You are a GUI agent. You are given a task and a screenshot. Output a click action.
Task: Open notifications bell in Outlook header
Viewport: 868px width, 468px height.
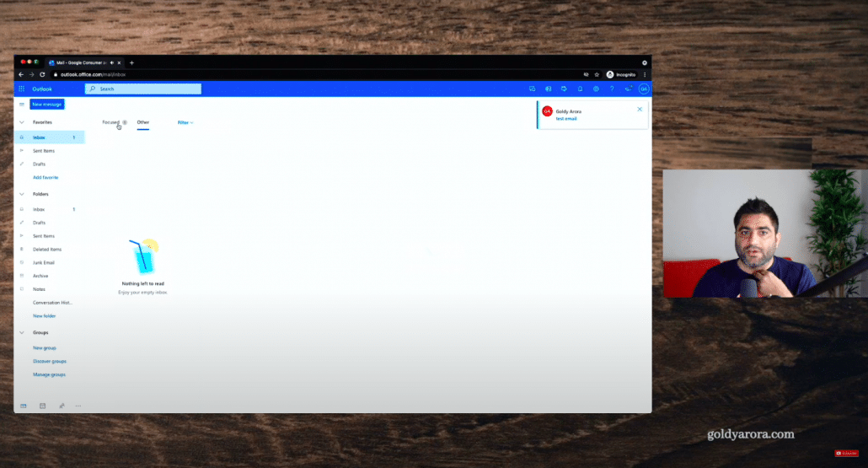tap(580, 89)
